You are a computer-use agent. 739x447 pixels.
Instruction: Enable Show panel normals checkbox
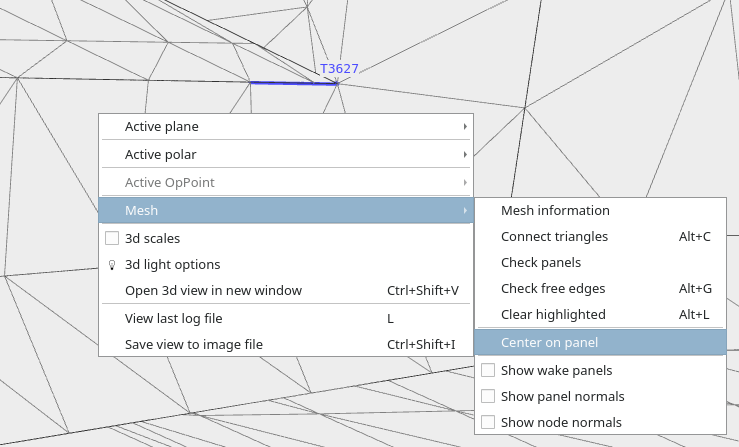(x=488, y=396)
